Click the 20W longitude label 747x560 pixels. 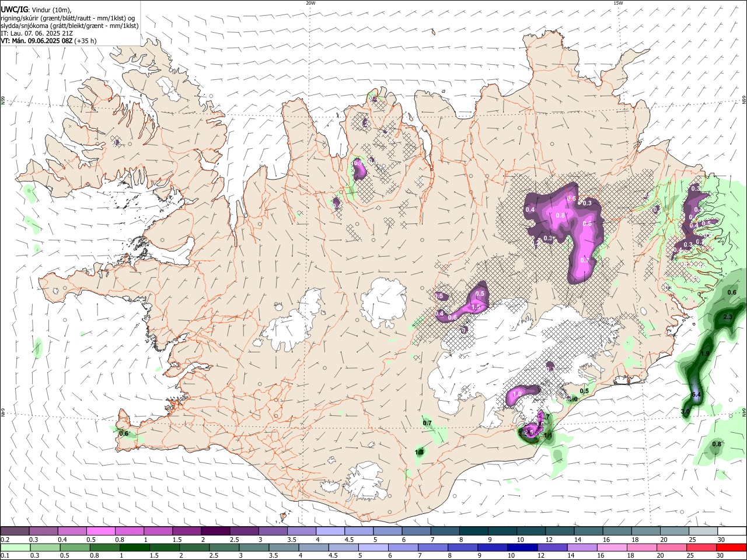point(310,3)
